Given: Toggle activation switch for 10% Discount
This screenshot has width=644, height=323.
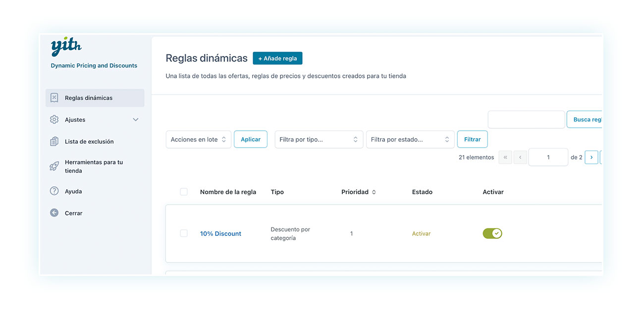Looking at the screenshot, I should (x=492, y=233).
